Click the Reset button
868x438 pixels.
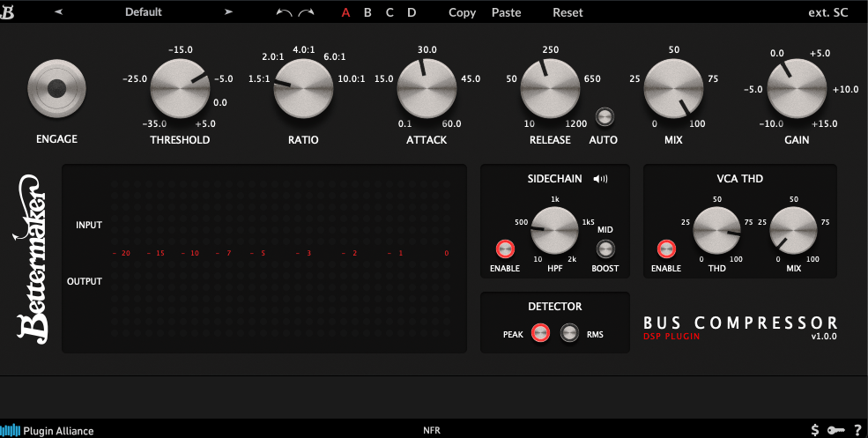(x=568, y=12)
